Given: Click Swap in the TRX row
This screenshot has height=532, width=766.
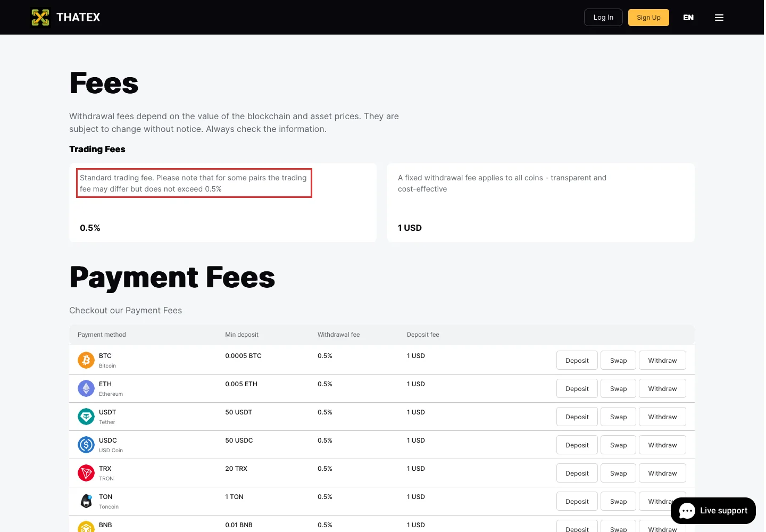Looking at the screenshot, I should point(618,473).
